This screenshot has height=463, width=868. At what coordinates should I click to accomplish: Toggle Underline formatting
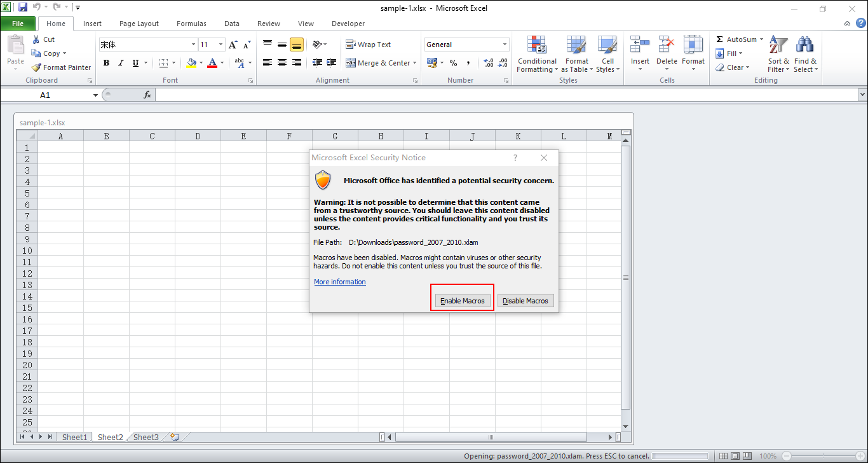tap(135, 63)
